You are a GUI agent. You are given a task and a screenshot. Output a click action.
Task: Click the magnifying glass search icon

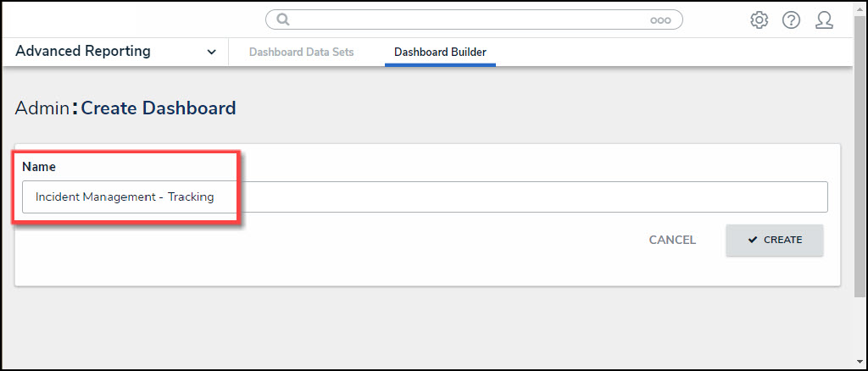coord(283,19)
